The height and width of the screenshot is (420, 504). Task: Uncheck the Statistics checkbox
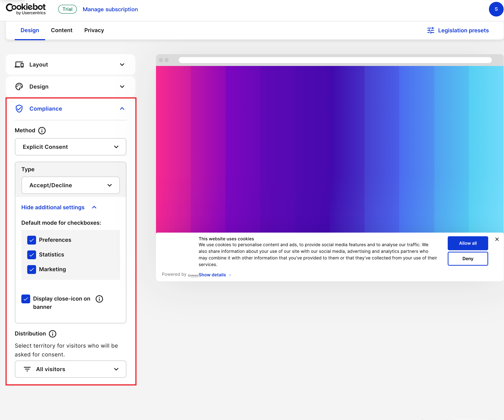click(32, 255)
